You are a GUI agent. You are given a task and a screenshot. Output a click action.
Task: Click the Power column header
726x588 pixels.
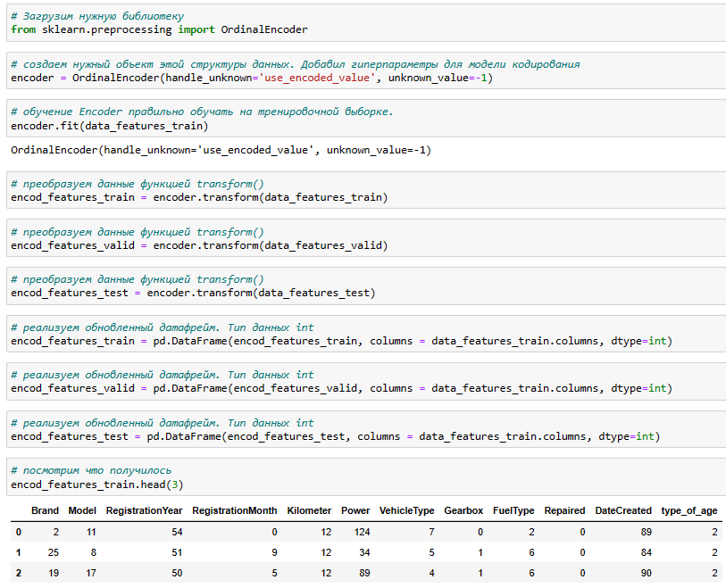pos(355,510)
